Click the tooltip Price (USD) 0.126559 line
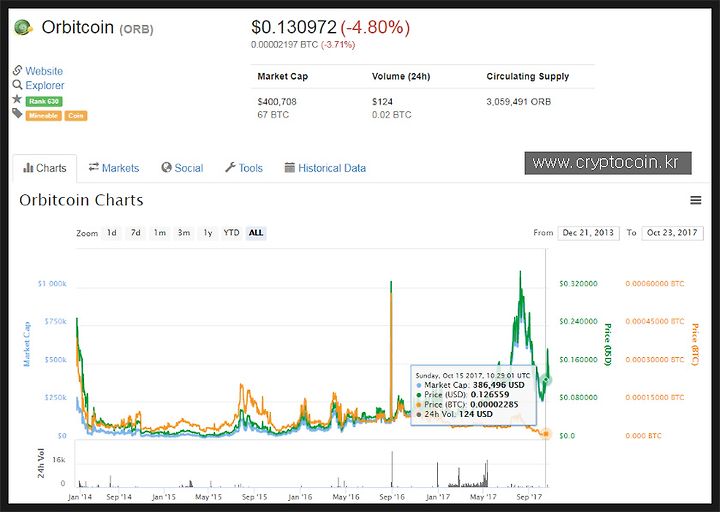Viewport: 720px width, 512px height. 462,395
